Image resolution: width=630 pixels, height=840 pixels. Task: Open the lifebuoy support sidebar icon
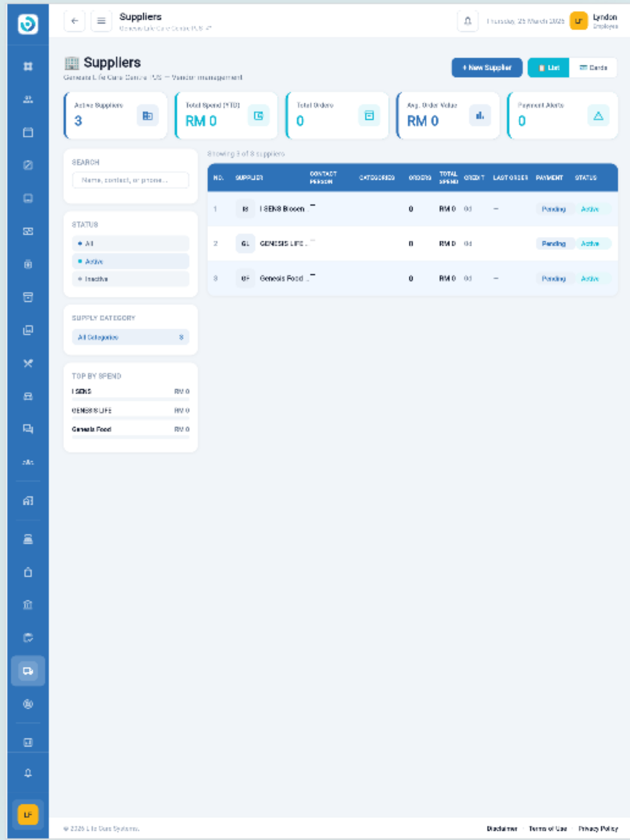tap(28, 704)
